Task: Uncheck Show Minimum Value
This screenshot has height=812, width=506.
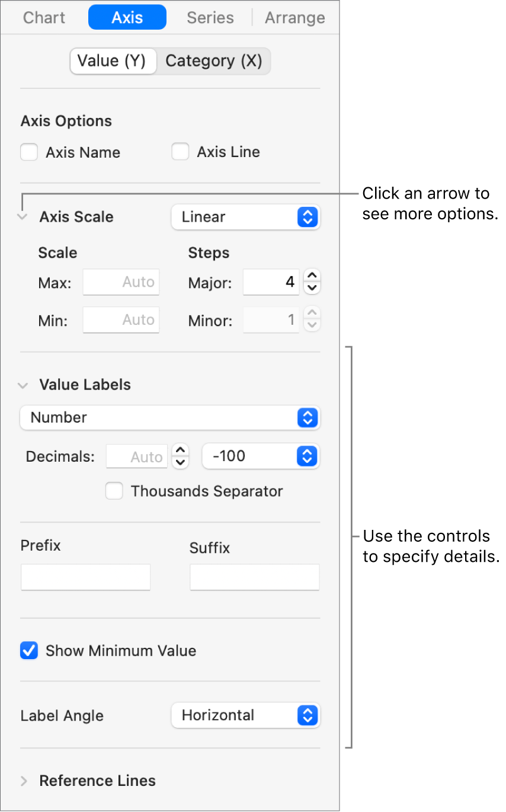Action: coord(29,651)
